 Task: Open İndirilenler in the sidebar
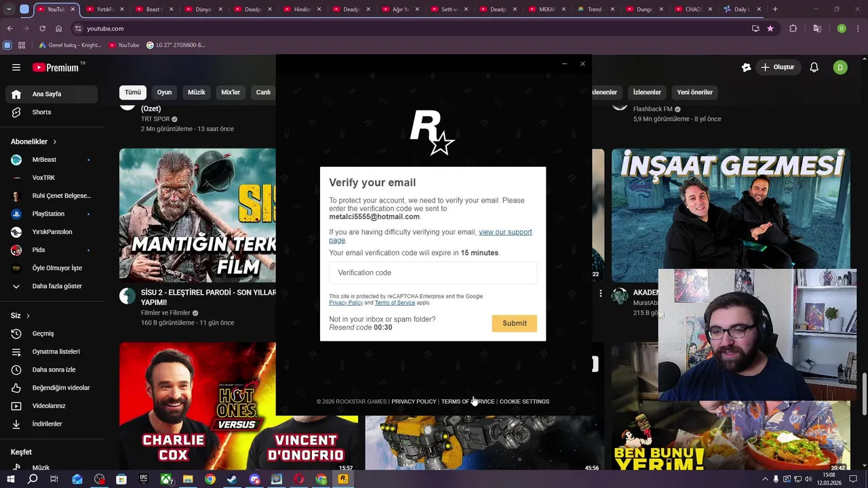[x=51, y=424]
